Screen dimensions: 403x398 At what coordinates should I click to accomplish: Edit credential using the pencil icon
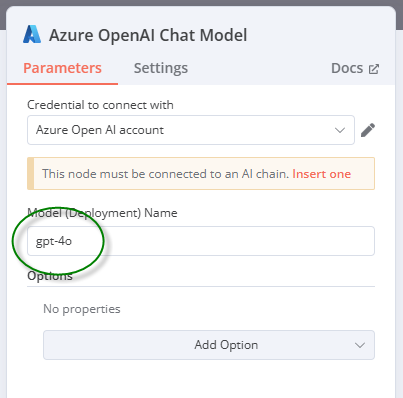pos(368,130)
